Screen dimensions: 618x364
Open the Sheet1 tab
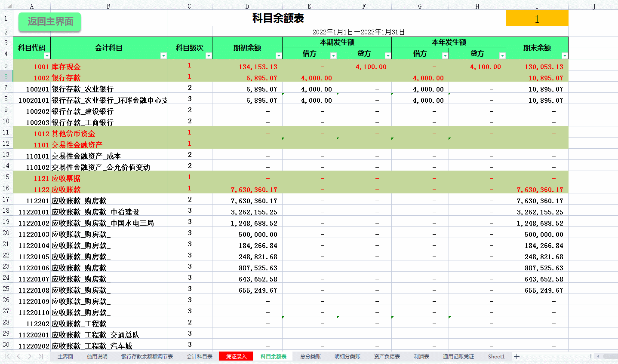pos(496,356)
